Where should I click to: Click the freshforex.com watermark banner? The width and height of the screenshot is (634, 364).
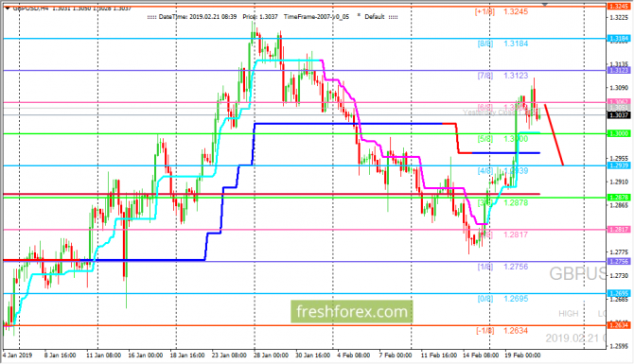tap(352, 311)
